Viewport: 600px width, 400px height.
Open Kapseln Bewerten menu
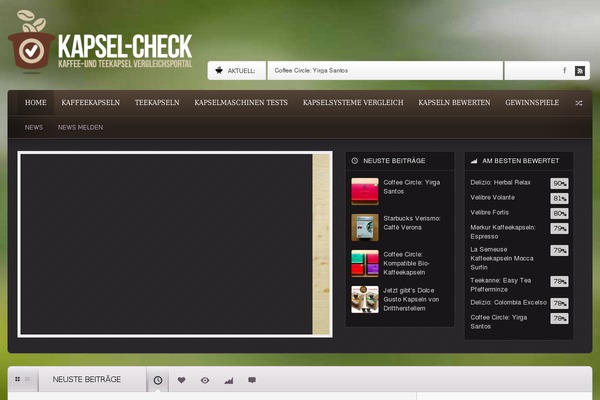tap(454, 103)
